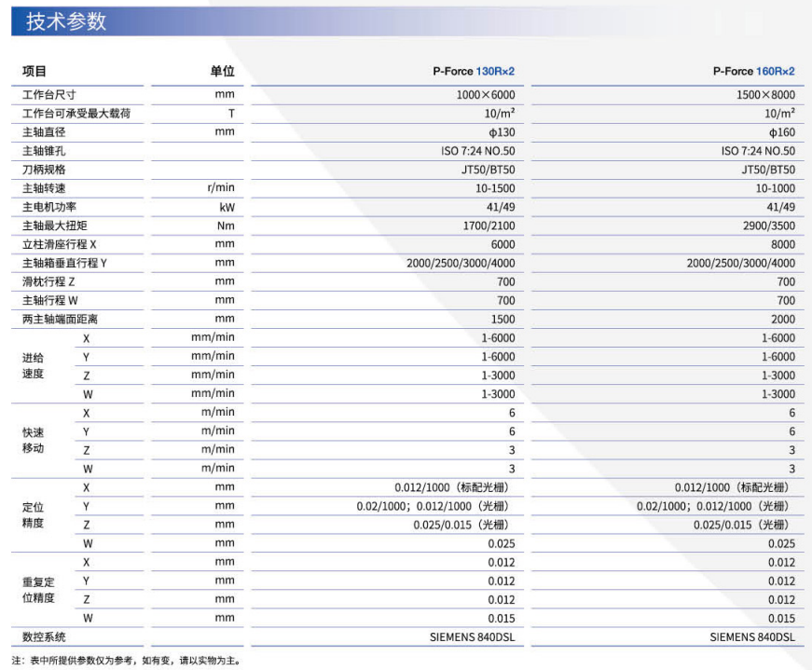Image resolution: width=812 pixels, height=670 pixels.
Task: Click the value 1000×6000
Action: point(486,95)
